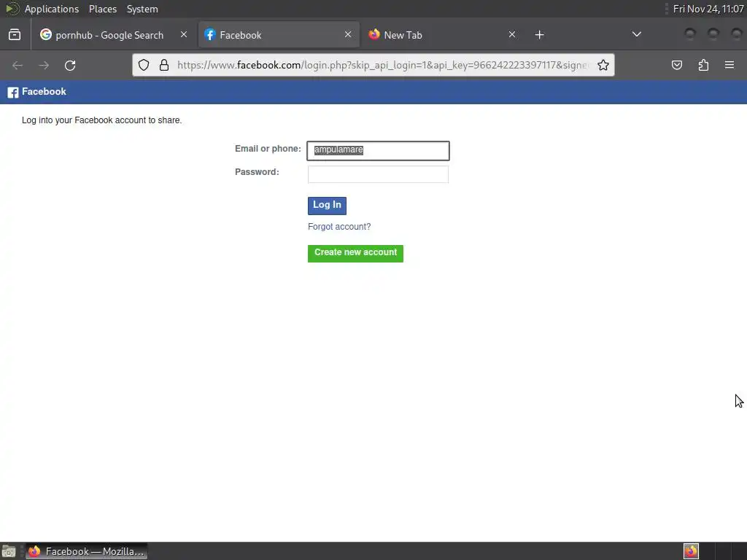747x560 pixels.
Task: Click the Facebook Mozilla taskbar window button
Action: point(86,551)
